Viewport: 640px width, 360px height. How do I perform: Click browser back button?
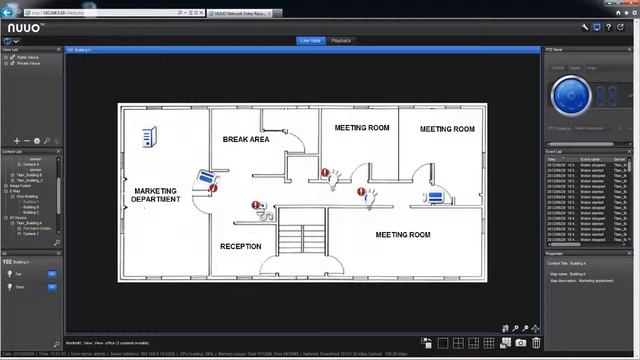point(7,12)
